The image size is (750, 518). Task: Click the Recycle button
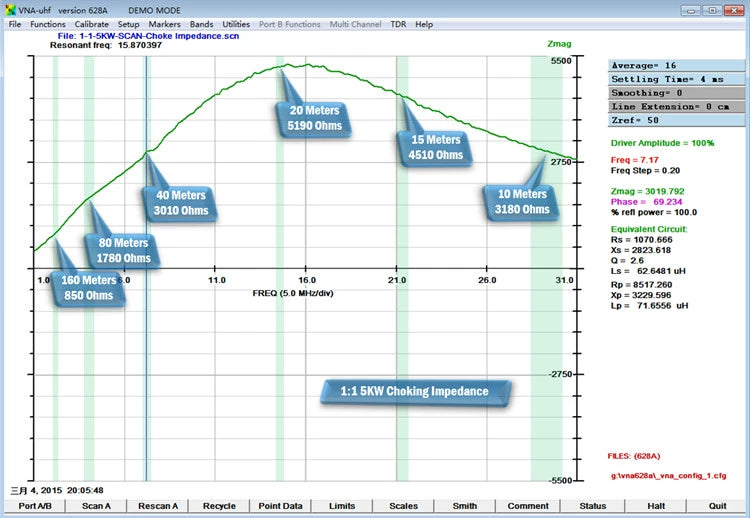[x=219, y=506]
